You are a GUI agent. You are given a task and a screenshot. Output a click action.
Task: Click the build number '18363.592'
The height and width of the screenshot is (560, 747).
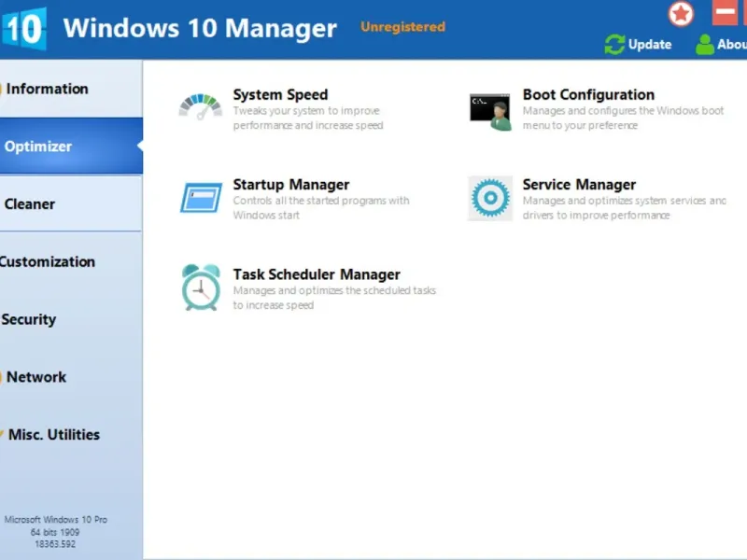tap(55, 544)
